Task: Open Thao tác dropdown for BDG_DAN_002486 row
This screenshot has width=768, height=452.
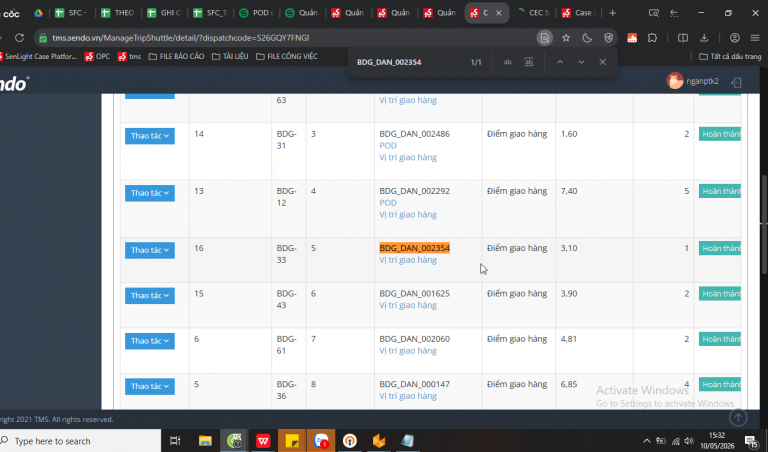Action: (149, 136)
